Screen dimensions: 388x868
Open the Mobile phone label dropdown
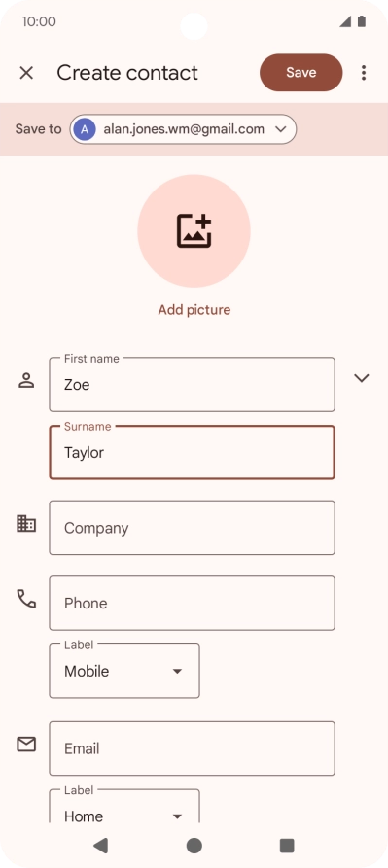pos(124,671)
